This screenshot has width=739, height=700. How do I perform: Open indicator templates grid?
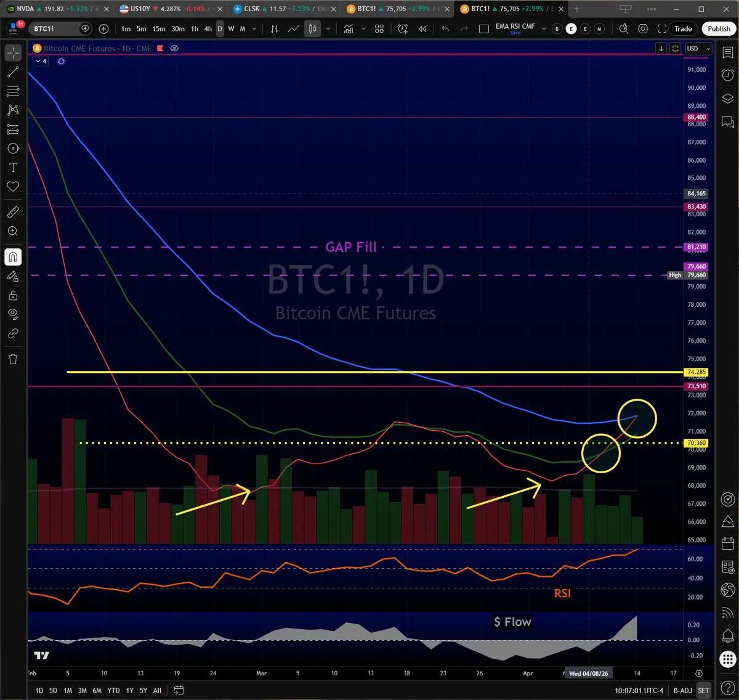pos(379,29)
